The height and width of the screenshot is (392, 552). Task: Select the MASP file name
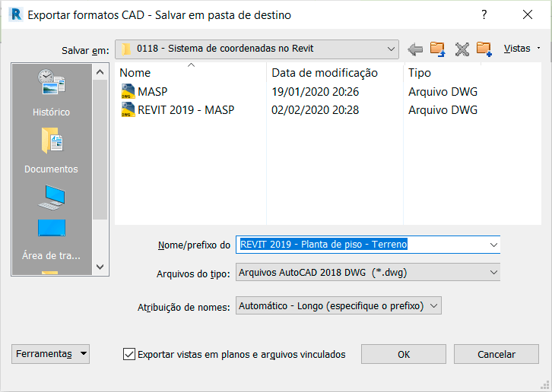152,92
